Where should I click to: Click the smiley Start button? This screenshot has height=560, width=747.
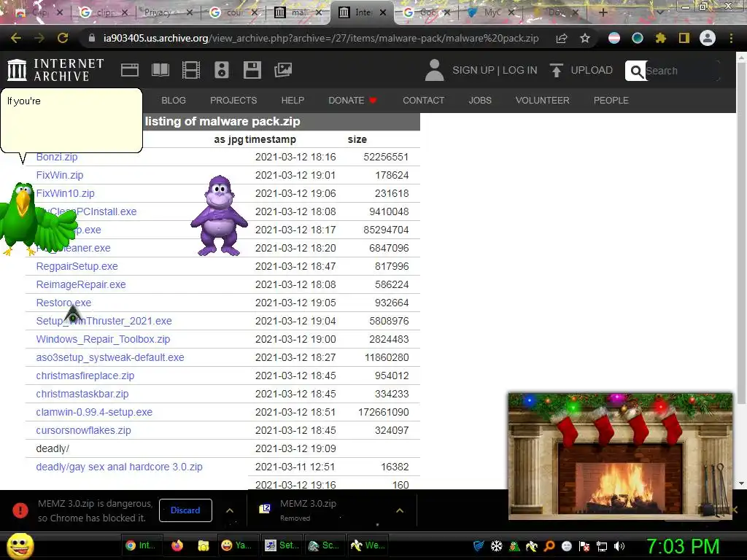[x=20, y=546]
